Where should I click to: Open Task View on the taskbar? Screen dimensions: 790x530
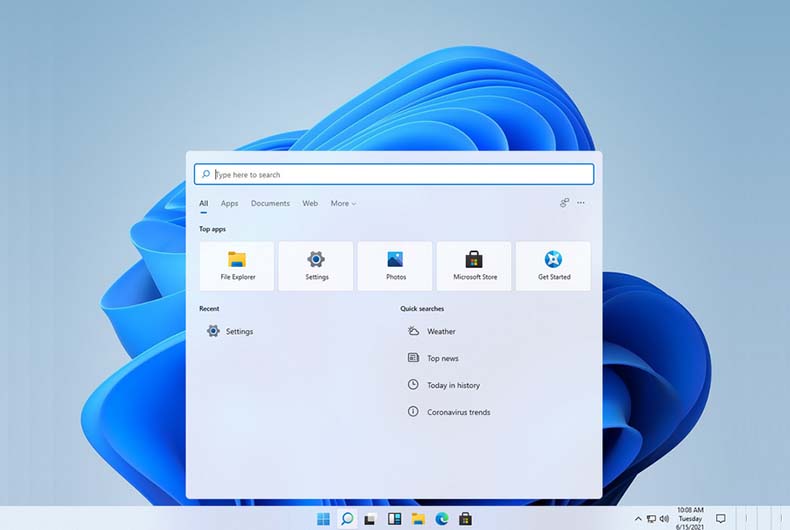click(370, 519)
